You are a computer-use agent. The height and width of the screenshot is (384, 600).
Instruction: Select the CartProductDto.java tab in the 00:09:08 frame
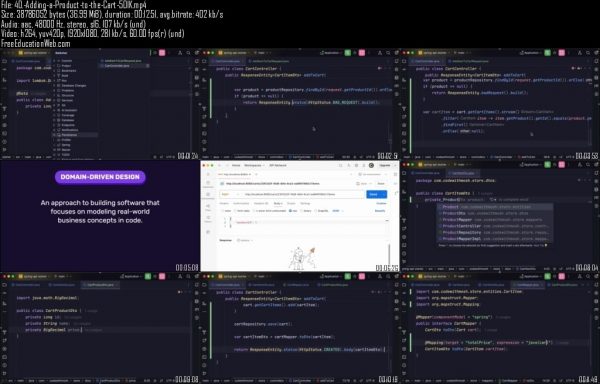coord(100,285)
